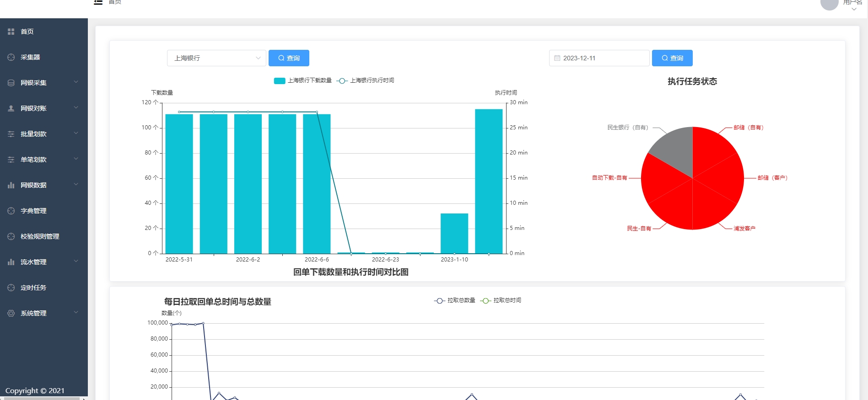
Task: Click the user avatar in header
Action: tap(829, 4)
